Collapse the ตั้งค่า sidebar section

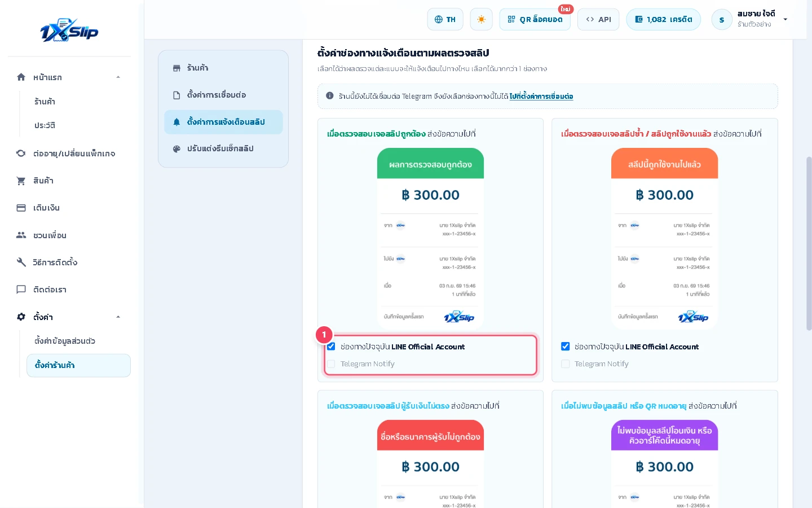coord(118,317)
